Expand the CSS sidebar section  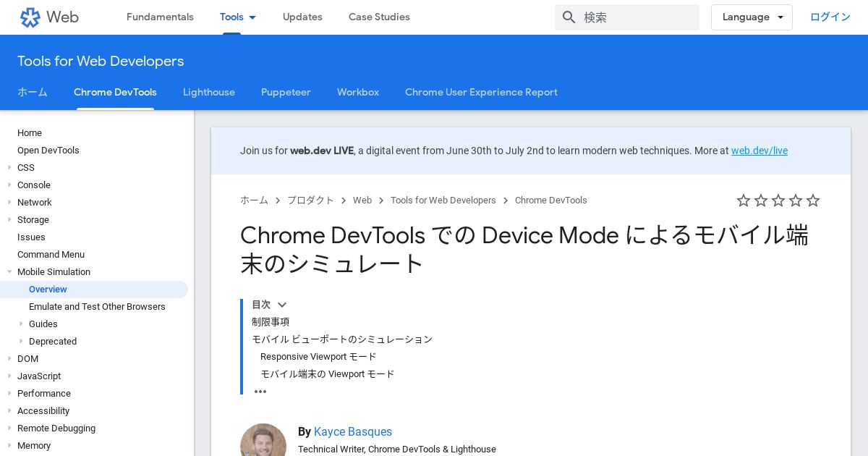point(10,168)
